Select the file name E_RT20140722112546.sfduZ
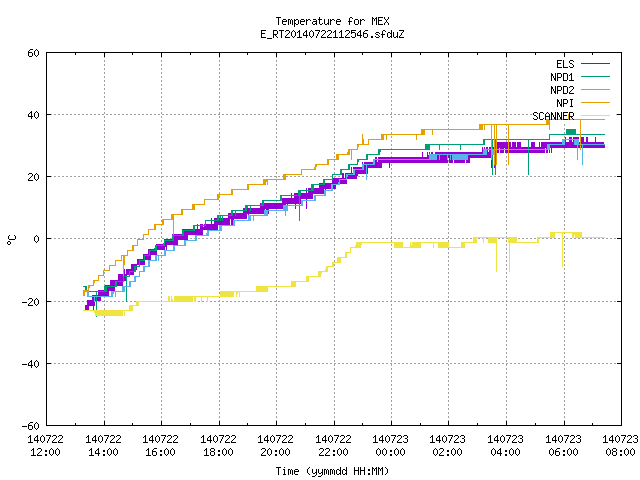 coord(332,34)
